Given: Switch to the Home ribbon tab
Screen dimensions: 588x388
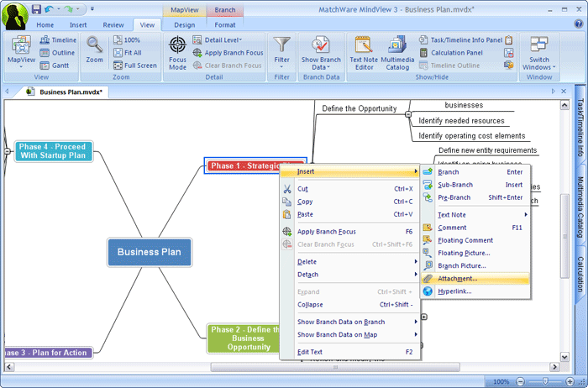Looking at the screenshot, I should (x=45, y=24).
